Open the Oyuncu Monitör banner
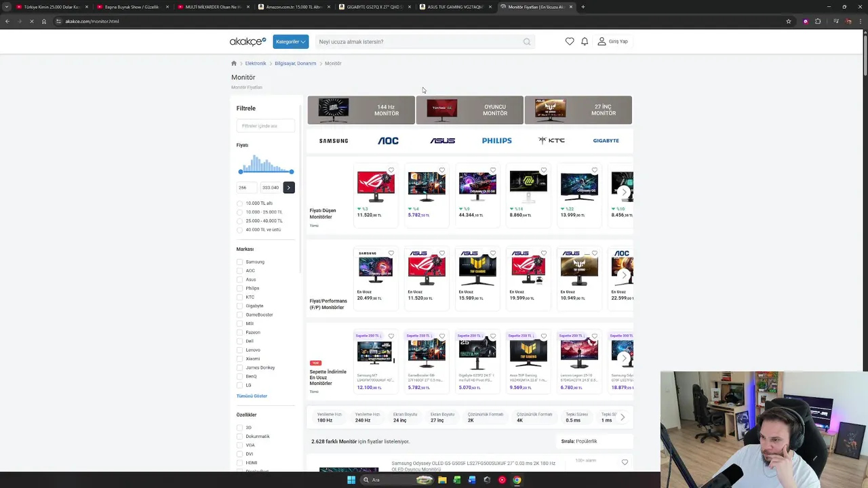The width and height of the screenshot is (868, 488). pyautogui.click(x=470, y=110)
